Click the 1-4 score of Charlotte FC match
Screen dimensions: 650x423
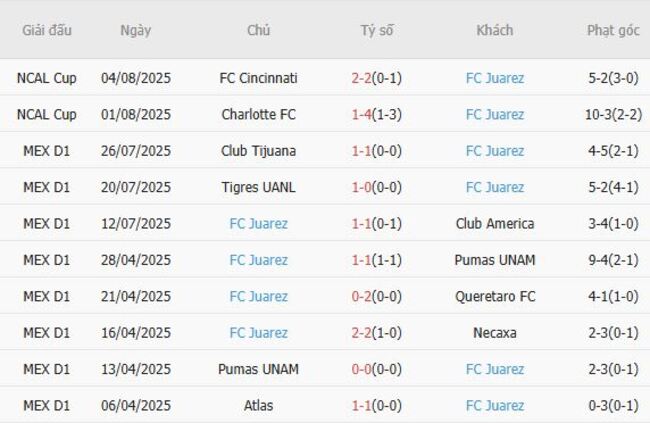362,114
